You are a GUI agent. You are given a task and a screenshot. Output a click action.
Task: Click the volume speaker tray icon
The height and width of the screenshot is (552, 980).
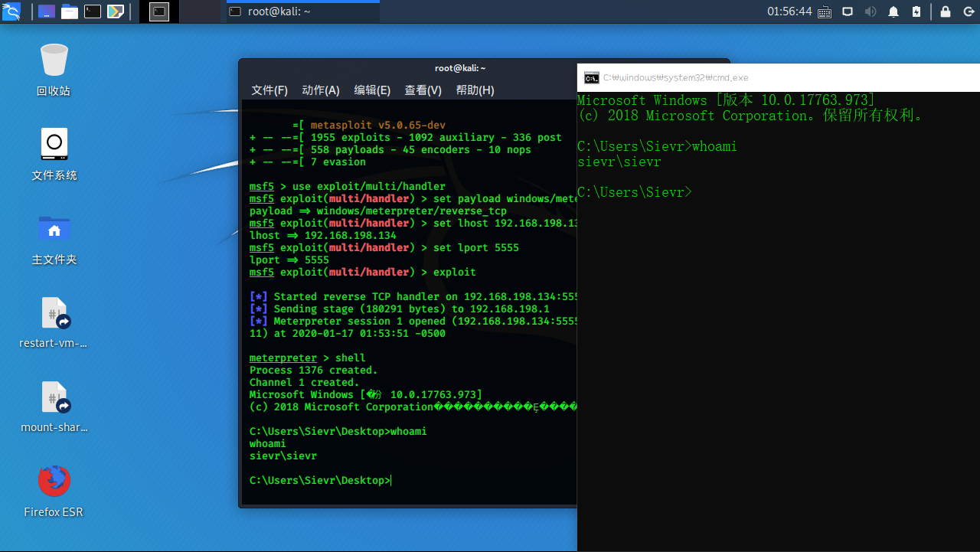pos(871,11)
